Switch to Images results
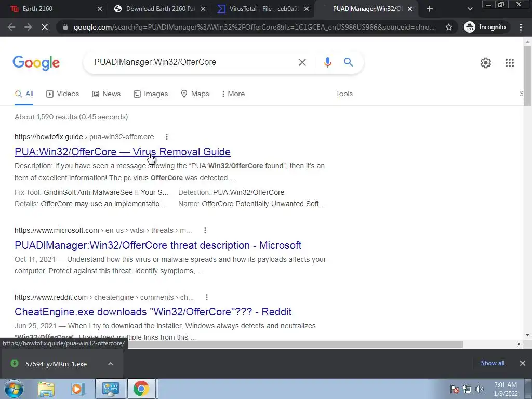Image resolution: width=532 pixels, height=399 pixels. pyautogui.click(x=151, y=94)
